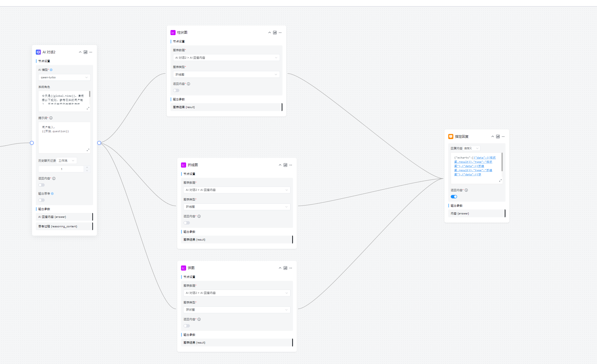Click info icon beside 提示词 label

pos(51,118)
